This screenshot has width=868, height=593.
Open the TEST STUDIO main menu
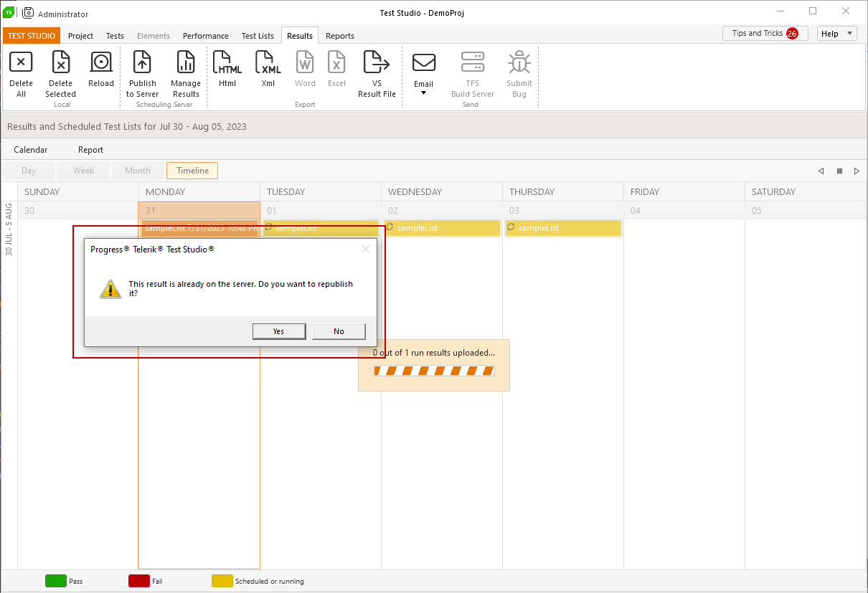[32, 36]
